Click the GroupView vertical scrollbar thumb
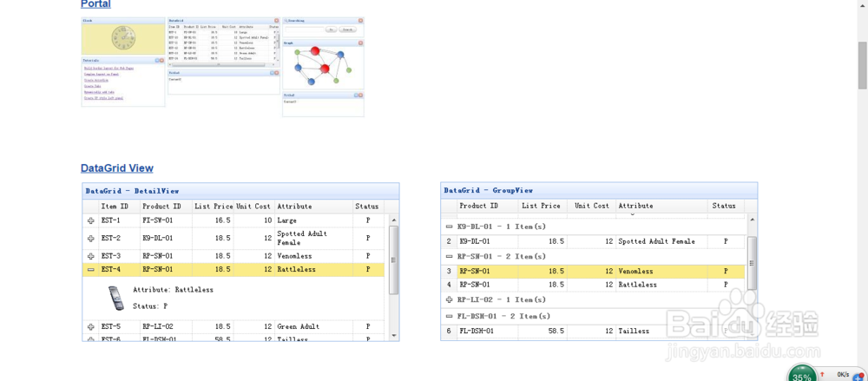 point(752,262)
